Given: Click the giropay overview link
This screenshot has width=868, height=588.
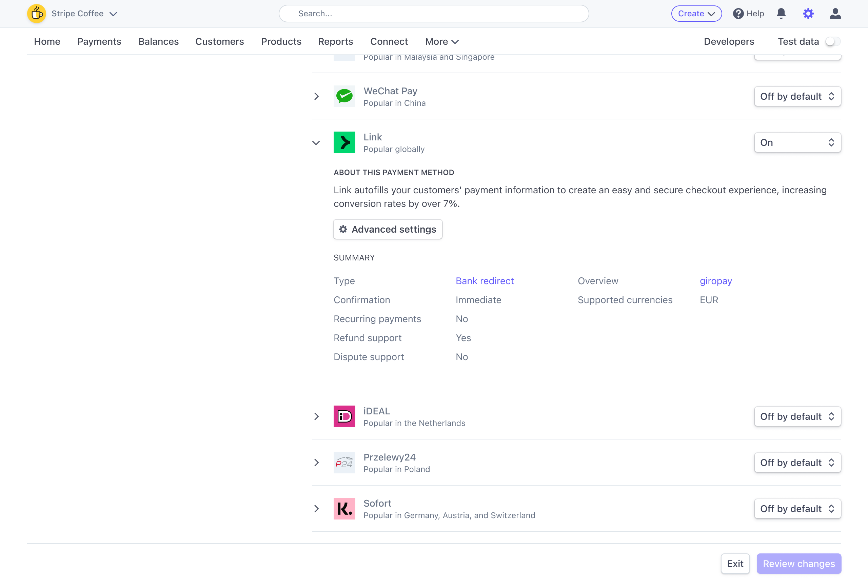Looking at the screenshot, I should pos(716,280).
